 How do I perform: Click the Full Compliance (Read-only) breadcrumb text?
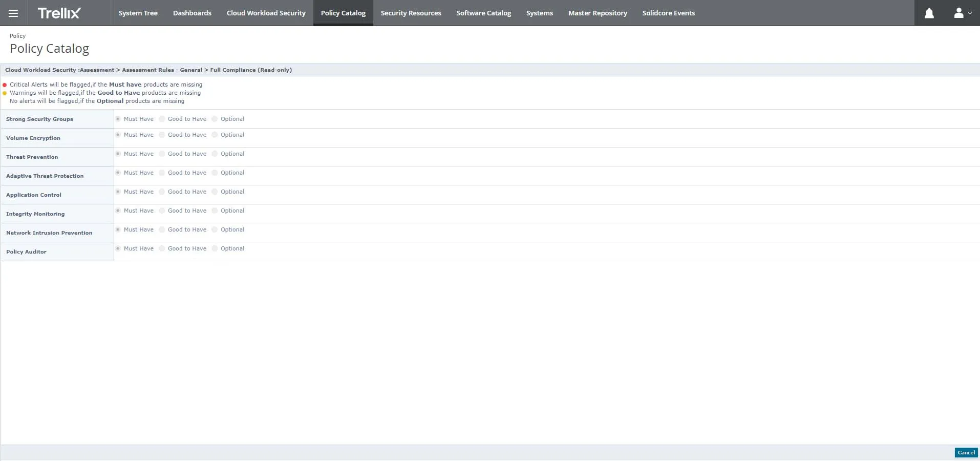point(251,70)
